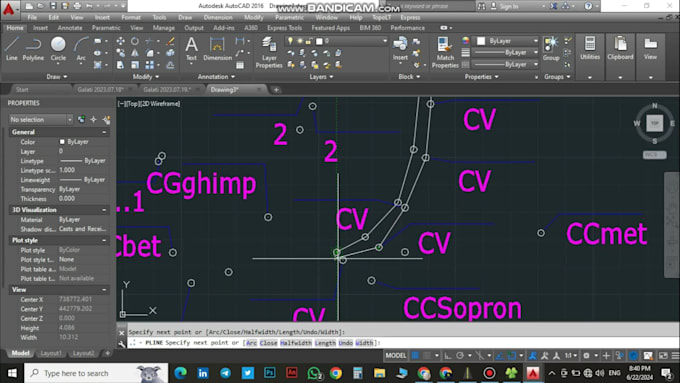Choose the Arc option in command line
Screen dimensions: 680x383
(x=252, y=343)
